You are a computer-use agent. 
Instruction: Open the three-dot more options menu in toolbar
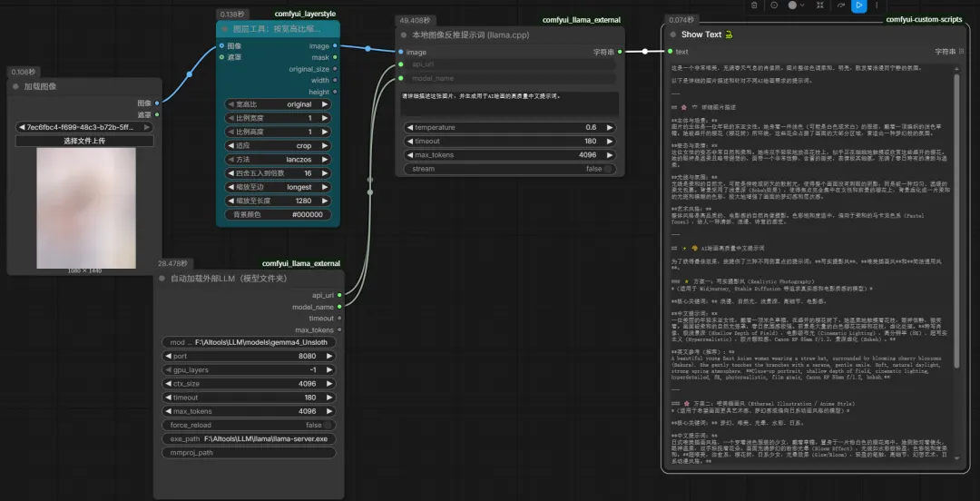877,5
